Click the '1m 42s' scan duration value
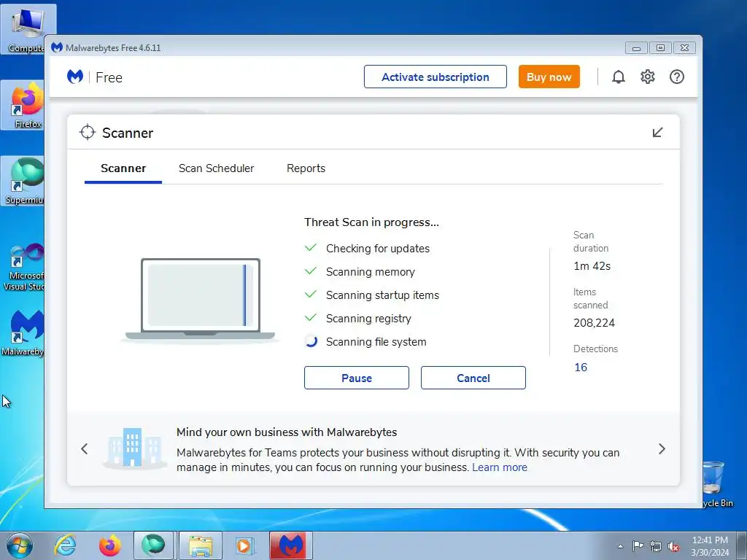747x560 pixels. 592,265
